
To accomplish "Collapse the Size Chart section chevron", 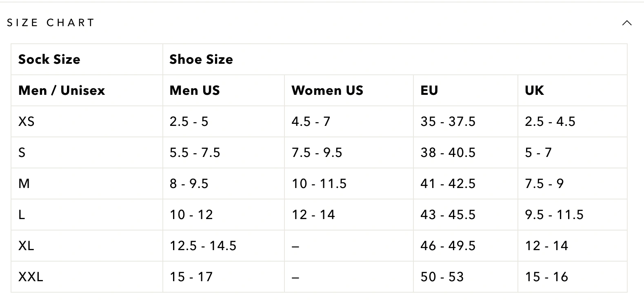I will [x=627, y=23].
